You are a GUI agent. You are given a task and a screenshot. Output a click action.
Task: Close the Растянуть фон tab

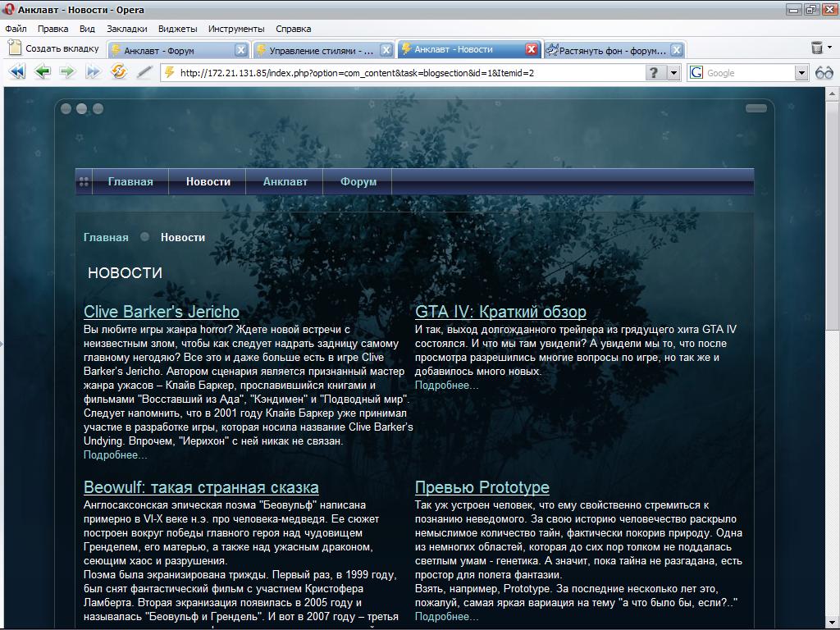click(677, 50)
